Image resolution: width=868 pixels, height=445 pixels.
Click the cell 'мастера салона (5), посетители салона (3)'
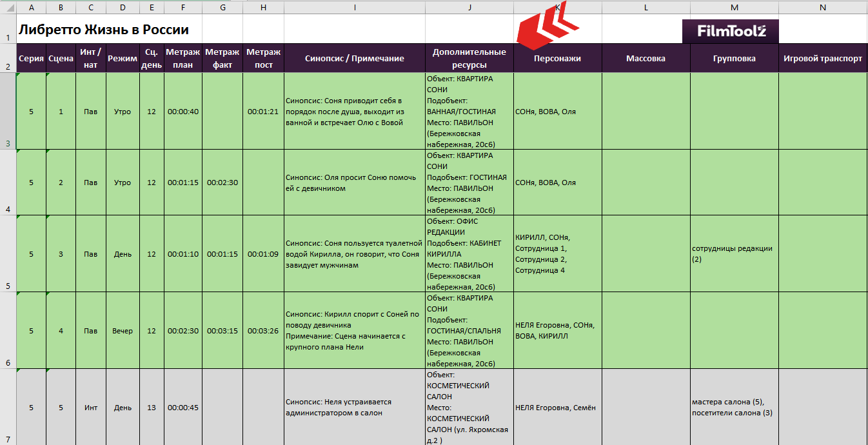click(x=735, y=408)
